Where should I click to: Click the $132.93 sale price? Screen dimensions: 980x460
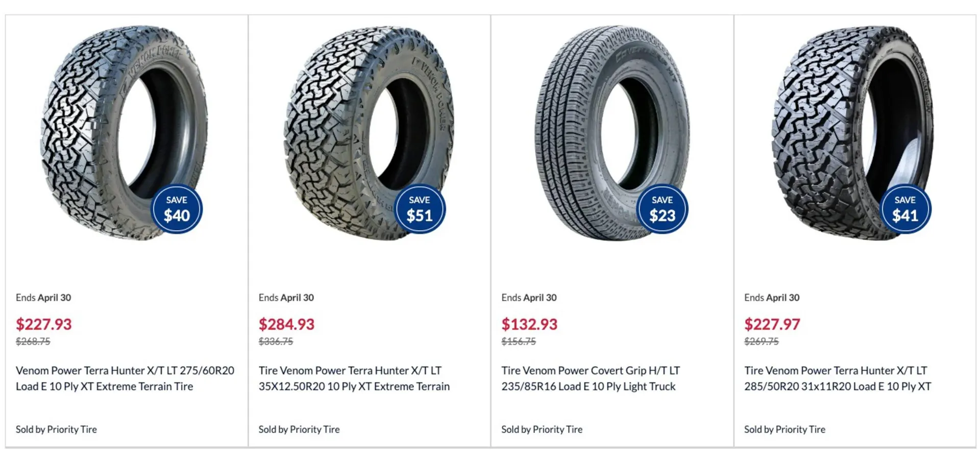pyautogui.click(x=529, y=324)
